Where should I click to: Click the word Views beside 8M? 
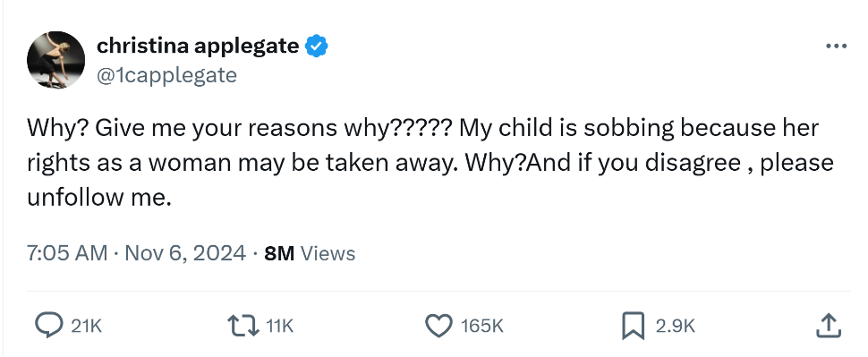tap(328, 253)
